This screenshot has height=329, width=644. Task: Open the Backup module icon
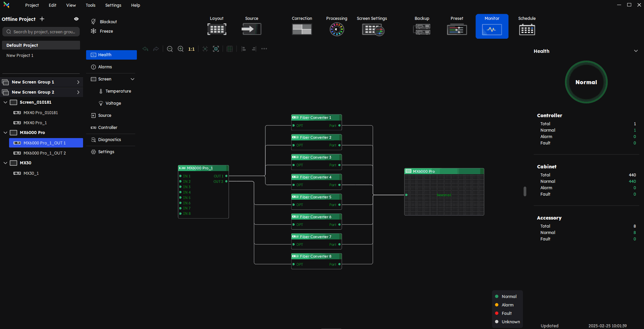pos(422,29)
